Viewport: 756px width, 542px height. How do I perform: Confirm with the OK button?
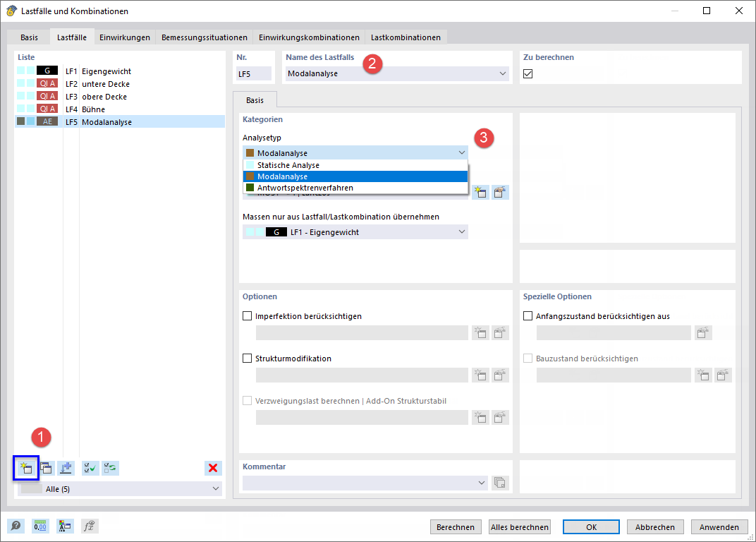[591, 527]
